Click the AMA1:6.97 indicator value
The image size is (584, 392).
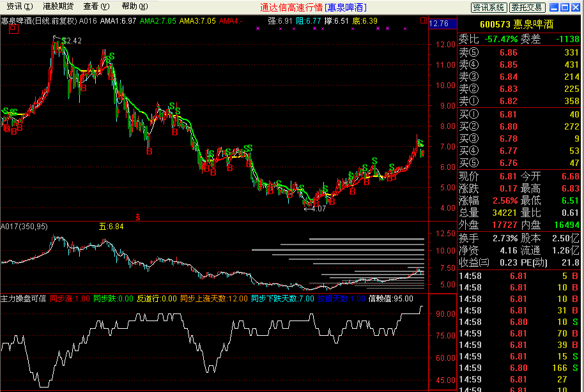click(x=118, y=21)
